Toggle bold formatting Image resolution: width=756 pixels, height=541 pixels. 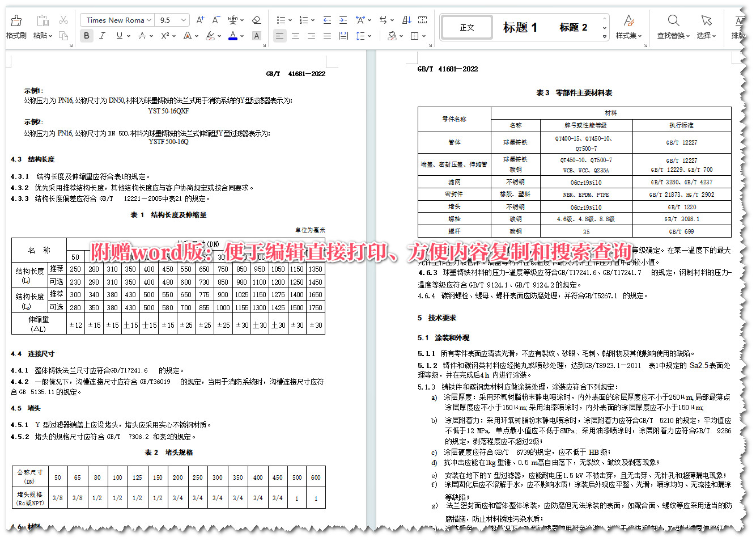pos(86,35)
